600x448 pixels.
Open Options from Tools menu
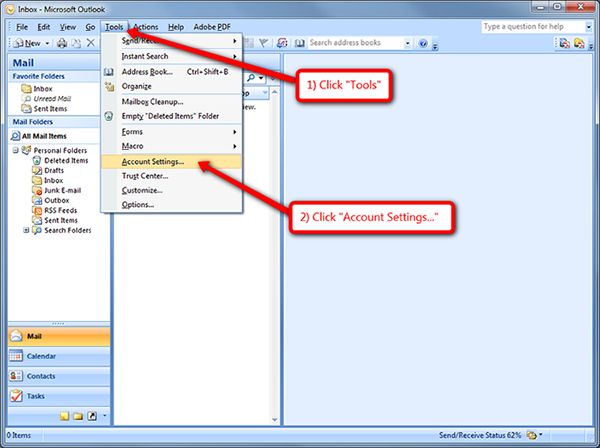[x=172, y=205]
